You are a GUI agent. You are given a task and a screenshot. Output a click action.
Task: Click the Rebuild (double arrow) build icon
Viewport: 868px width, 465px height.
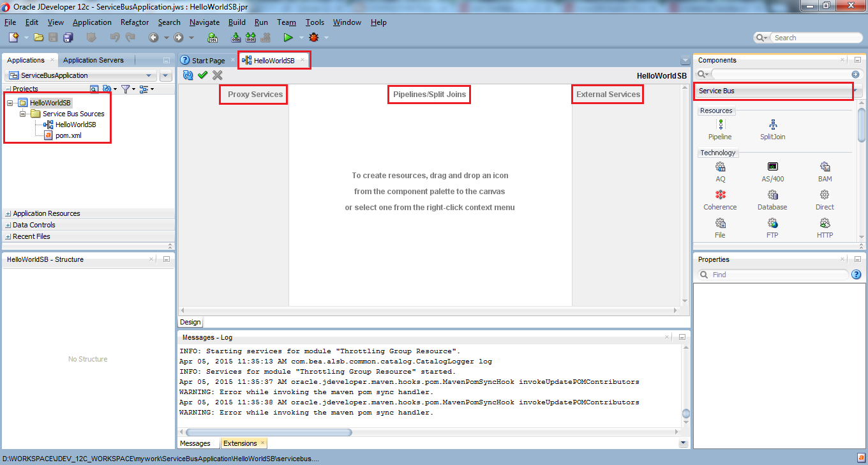coord(251,38)
